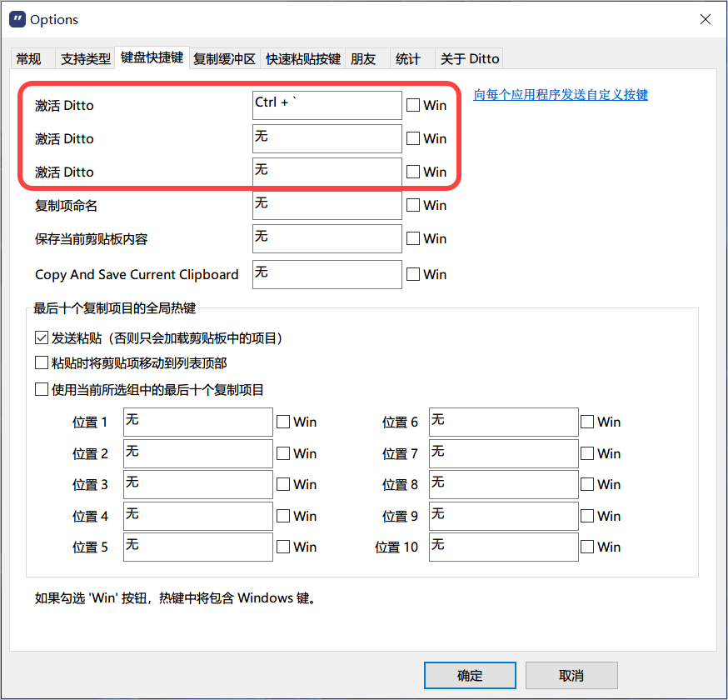Click the 位置 4 hotkey field
728x700 pixels.
pyautogui.click(x=197, y=516)
